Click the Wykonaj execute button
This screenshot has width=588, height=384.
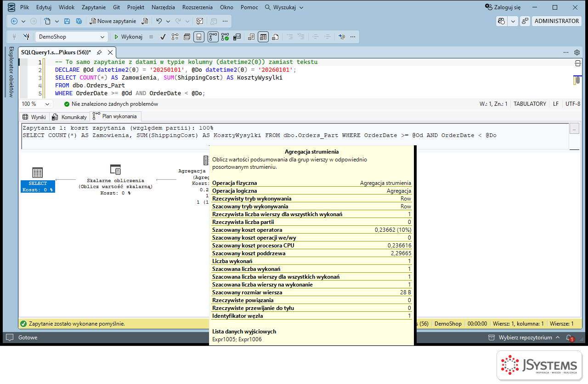tap(128, 37)
